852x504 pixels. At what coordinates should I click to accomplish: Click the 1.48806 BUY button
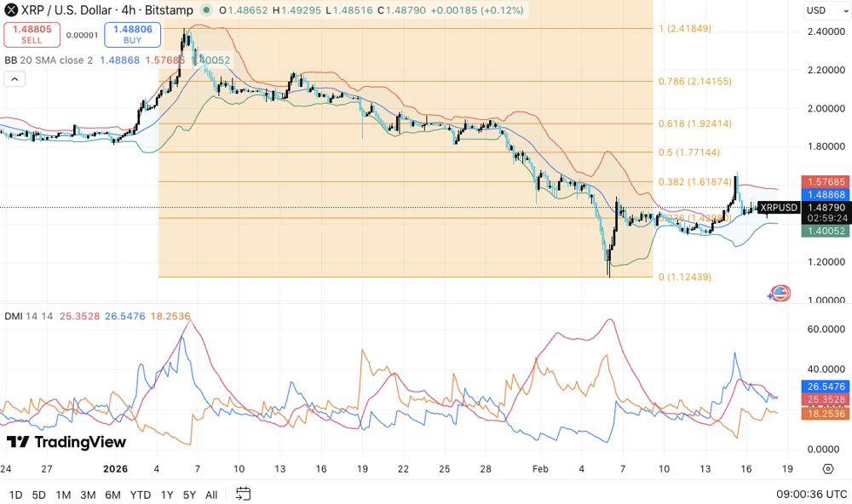pos(133,35)
